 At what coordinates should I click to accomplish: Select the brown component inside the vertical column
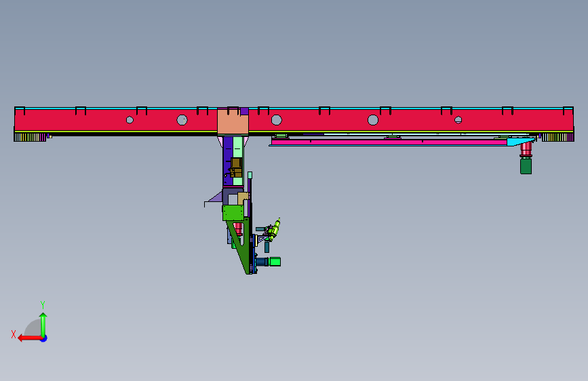(x=236, y=167)
